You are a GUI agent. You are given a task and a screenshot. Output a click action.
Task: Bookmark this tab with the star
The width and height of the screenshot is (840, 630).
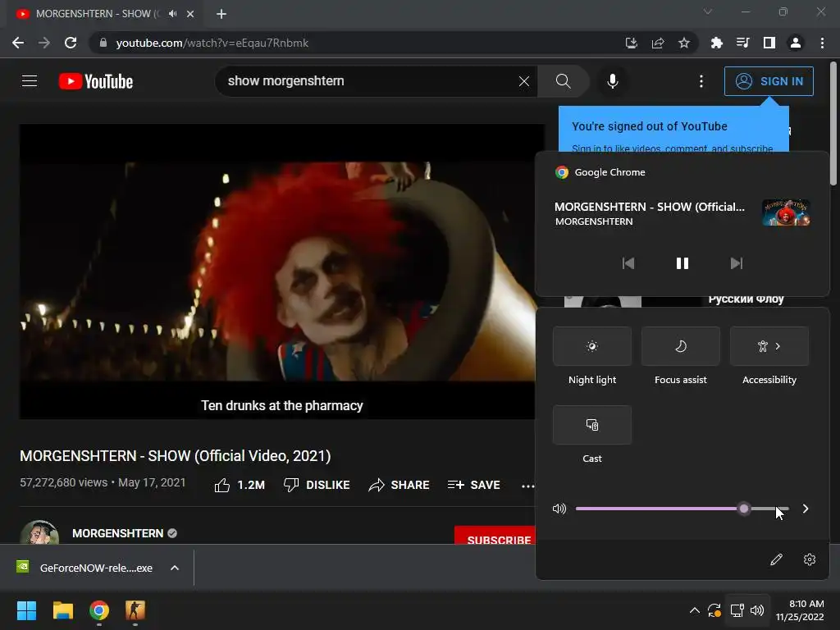point(684,43)
